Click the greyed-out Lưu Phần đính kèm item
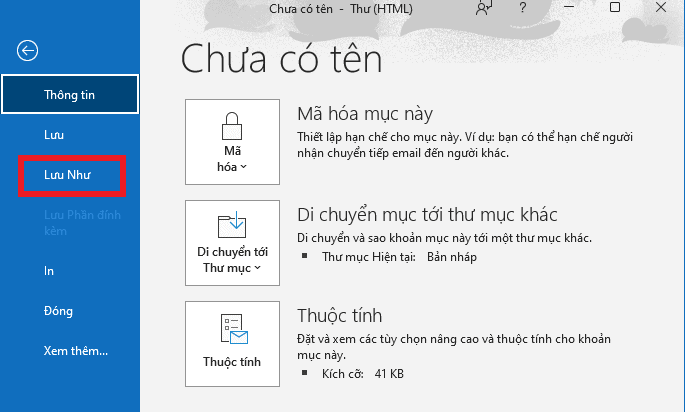This screenshot has width=685, height=412. click(82, 223)
